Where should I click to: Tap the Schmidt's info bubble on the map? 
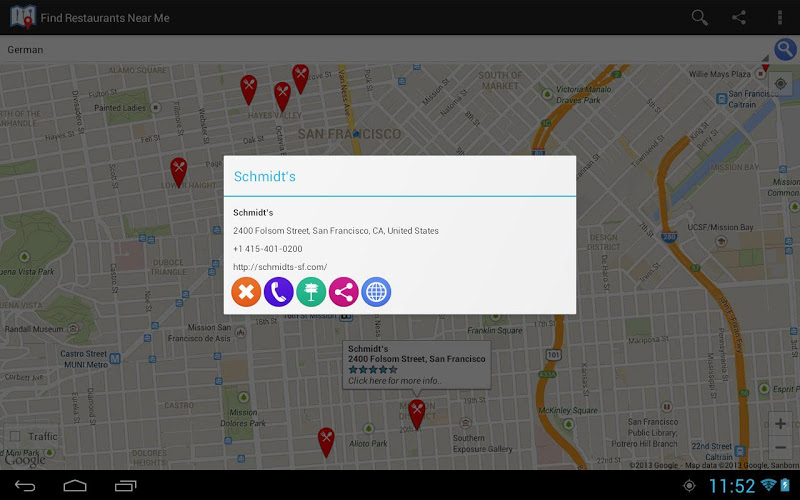pyautogui.click(x=416, y=365)
